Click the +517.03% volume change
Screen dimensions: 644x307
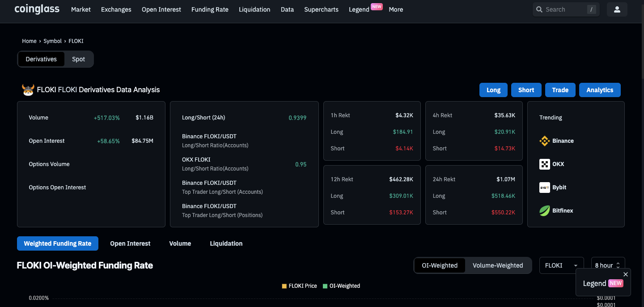point(107,118)
